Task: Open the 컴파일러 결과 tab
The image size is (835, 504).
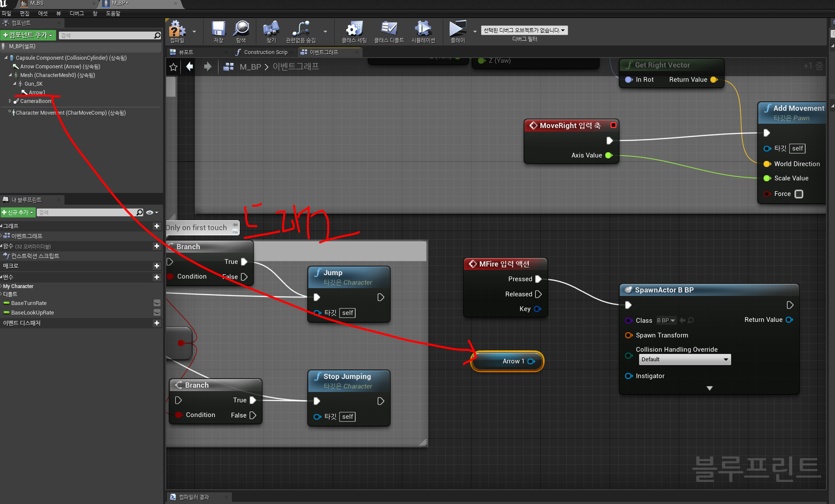Action: (x=194, y=497)
